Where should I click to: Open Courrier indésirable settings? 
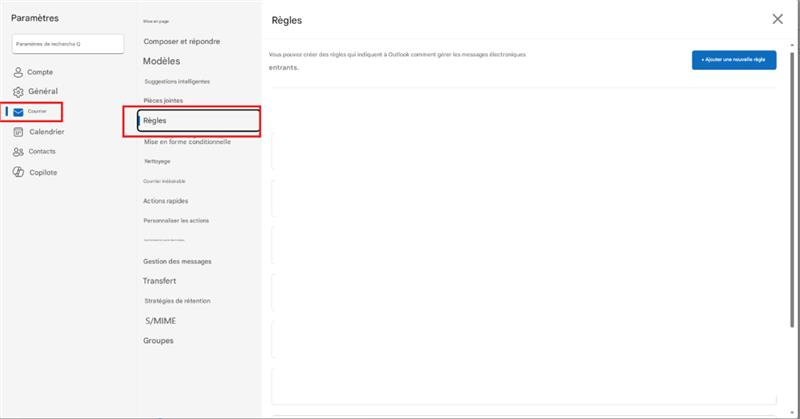coord(164,181)
